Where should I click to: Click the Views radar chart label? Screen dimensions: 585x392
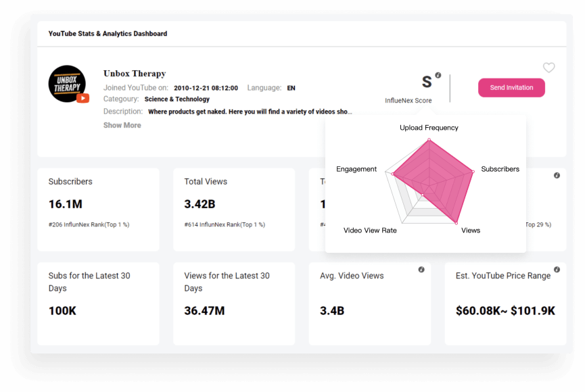471,230
